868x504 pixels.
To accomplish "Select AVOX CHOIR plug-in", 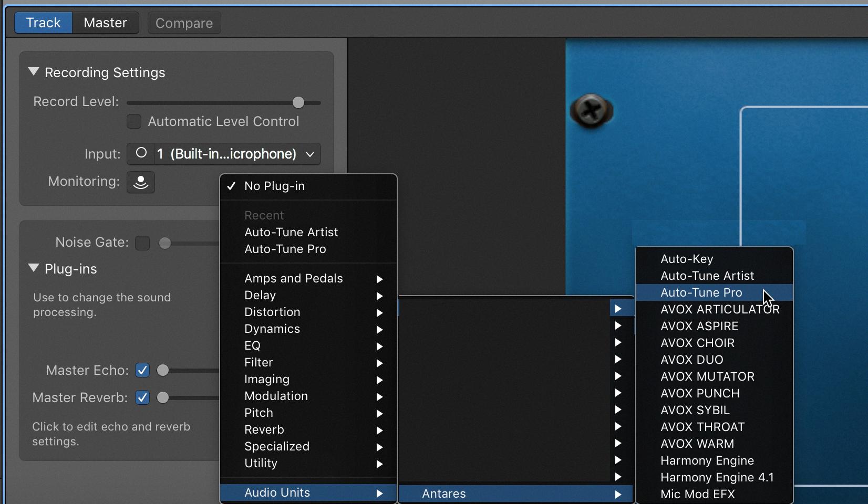I will tap(715, 343).
